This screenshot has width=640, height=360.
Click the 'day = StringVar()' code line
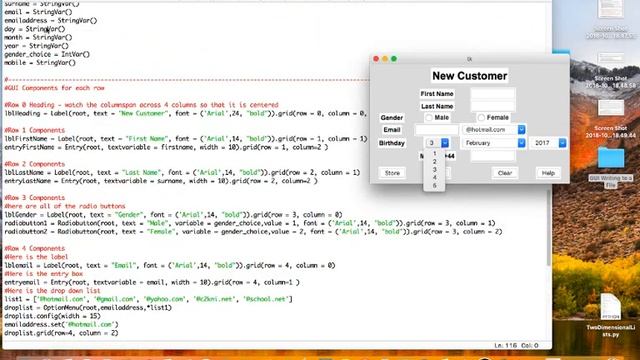(x=35, y=29)
